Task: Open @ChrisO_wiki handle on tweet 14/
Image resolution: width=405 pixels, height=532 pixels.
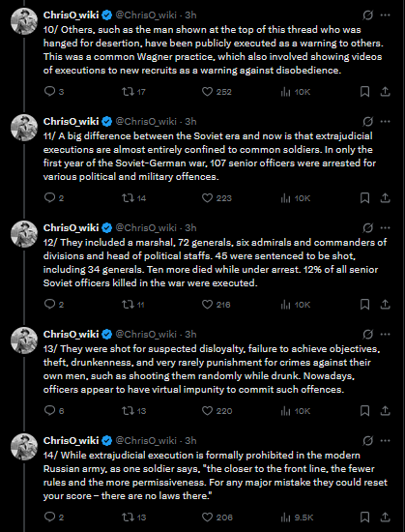Action: pos(146,441)
